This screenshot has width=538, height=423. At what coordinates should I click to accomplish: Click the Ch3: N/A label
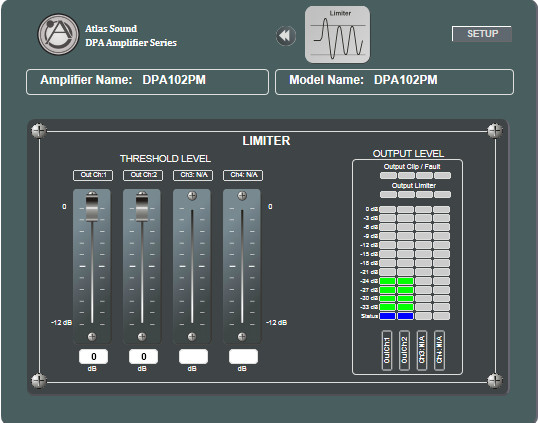coord(193,175)
